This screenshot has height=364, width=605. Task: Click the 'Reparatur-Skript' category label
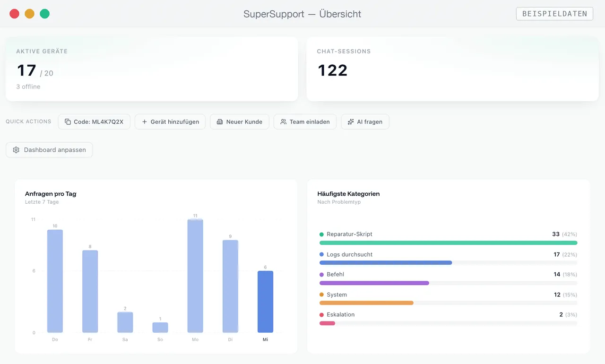click(x=350, y=234)
